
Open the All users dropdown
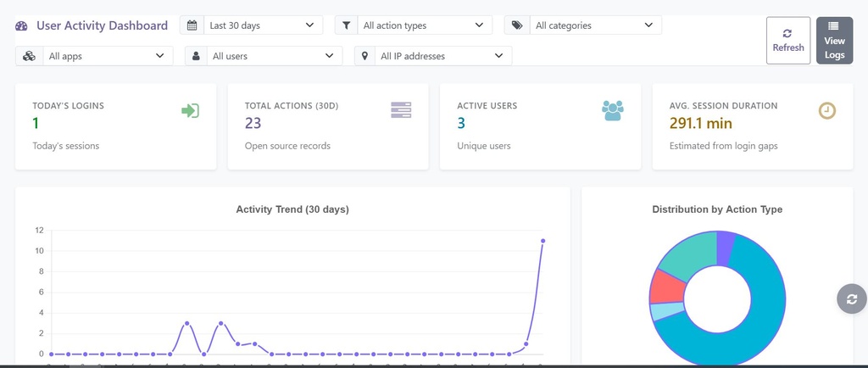pos(275,56)
